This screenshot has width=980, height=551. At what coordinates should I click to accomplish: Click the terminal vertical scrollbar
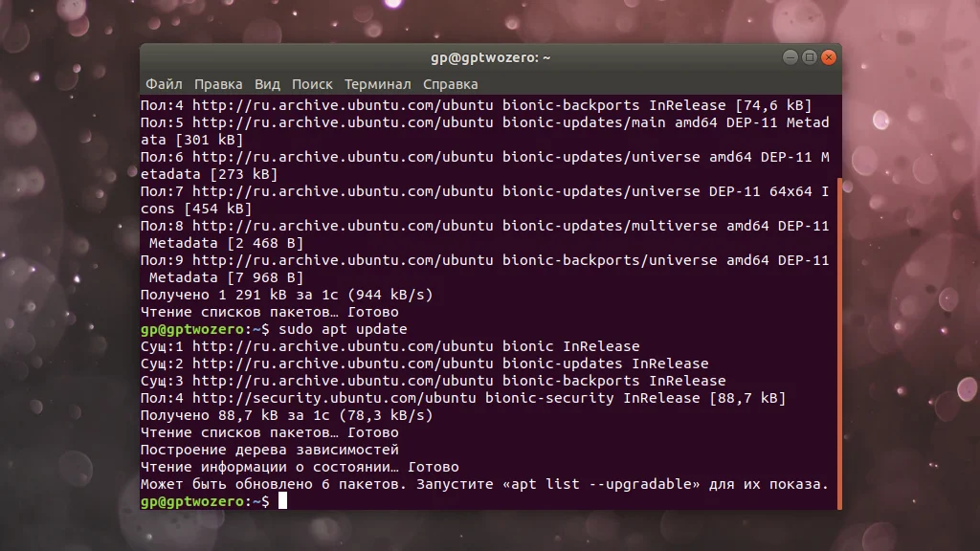(x=839, y=343)
